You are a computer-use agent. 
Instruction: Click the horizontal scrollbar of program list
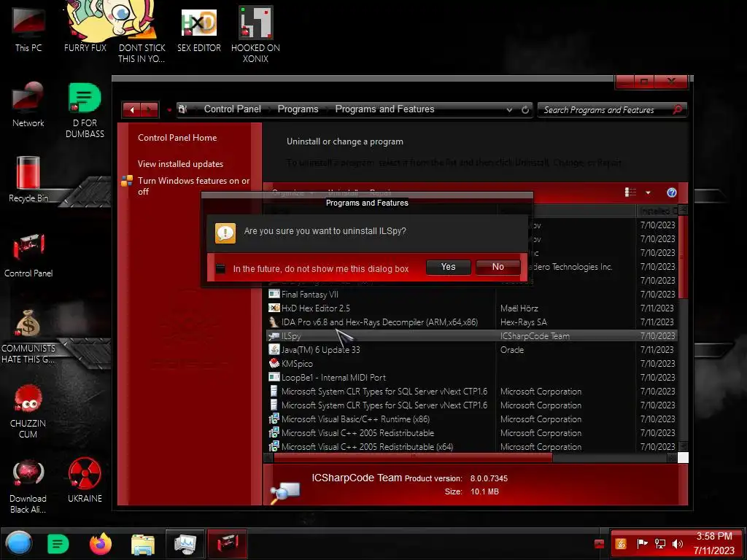point(413,458)
